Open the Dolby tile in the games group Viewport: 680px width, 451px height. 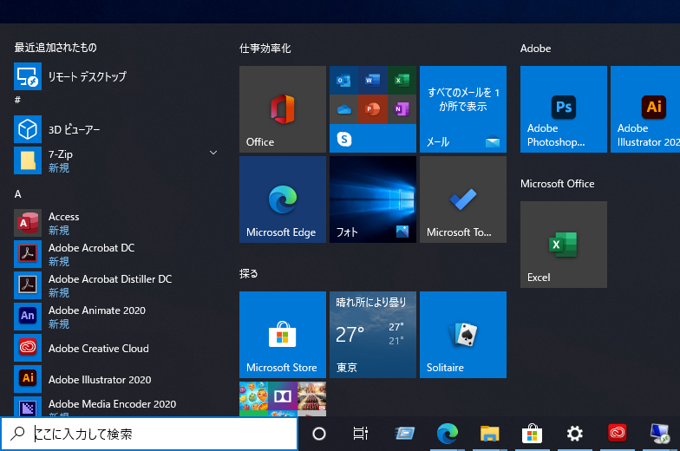tap(282, 396)
